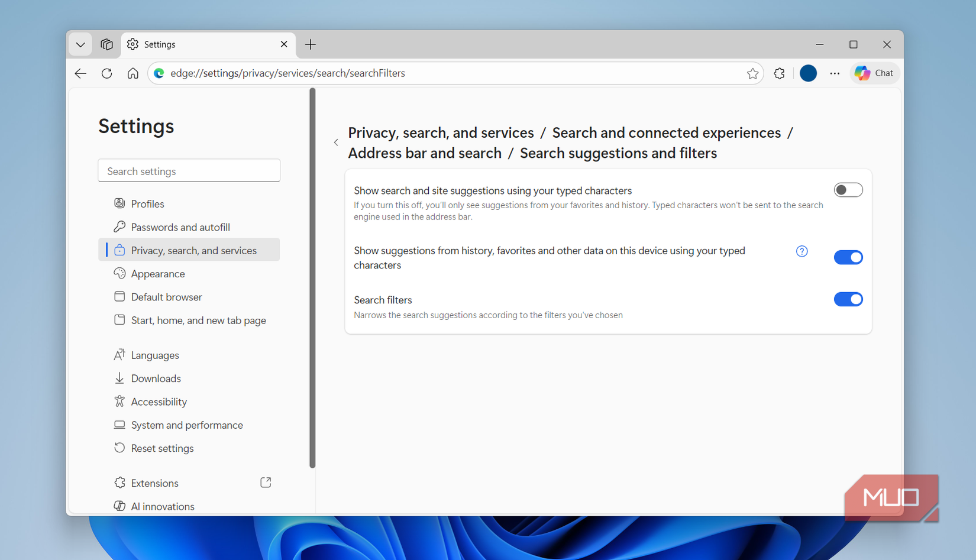The height and width of the screenshot is (560, 976).
Task: Enable search and site suggestions toggle
Action: click(x=848, y=190)
